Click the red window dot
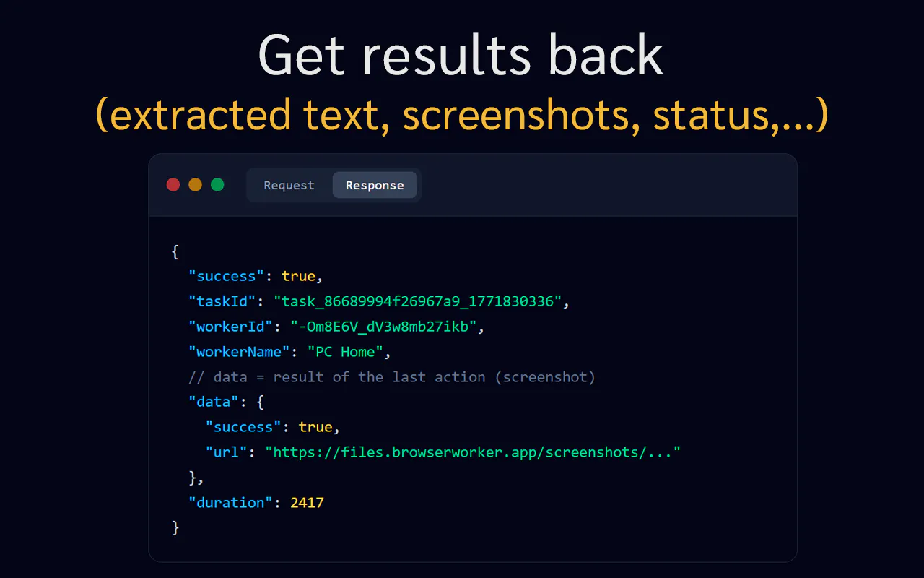Screen dimensions: 924x578 tap(173, 185)
